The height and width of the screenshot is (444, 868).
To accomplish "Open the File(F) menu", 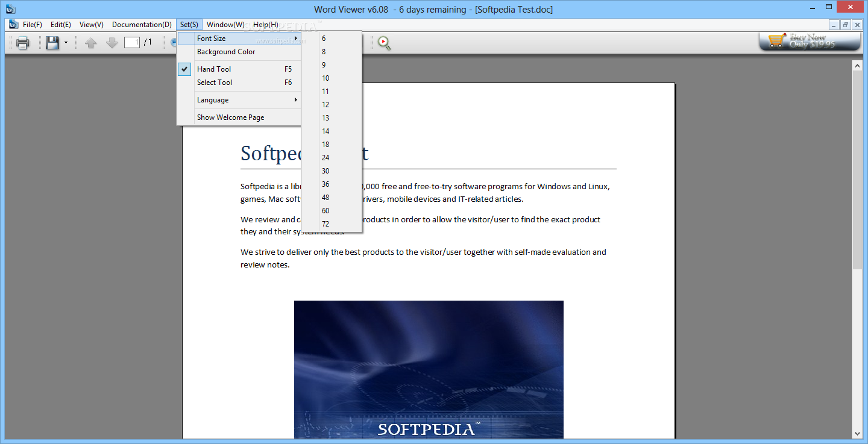I will (33, 25).
